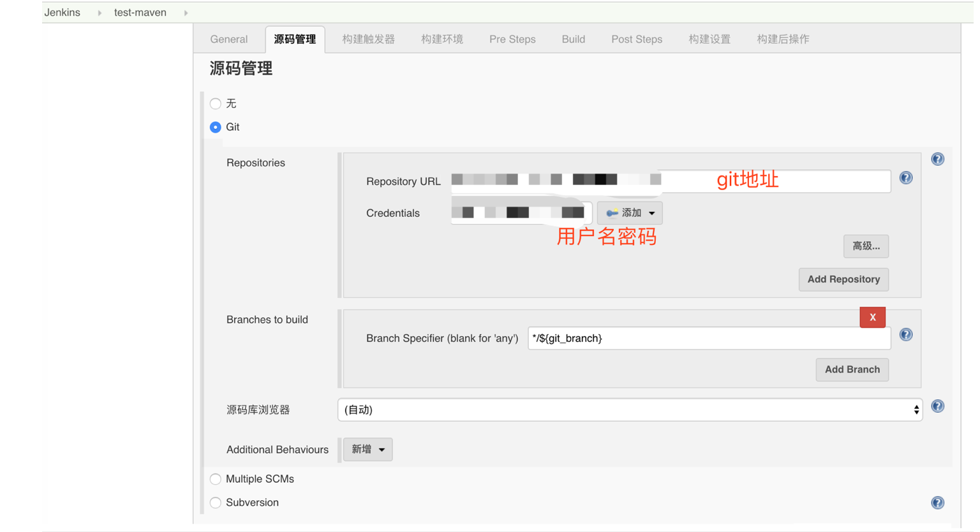This screenshot has height=532, width=980.
Task: Switch to the 构建触发器 tab
Action: pos(368,39)
